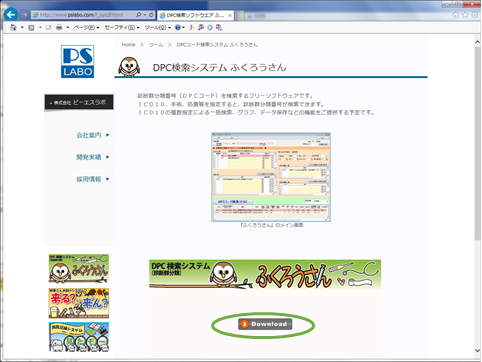The height and width of the screenshot is (362, 482).
Task: Open the 会社案内 sidebar menu item
Action: point(88,135)
